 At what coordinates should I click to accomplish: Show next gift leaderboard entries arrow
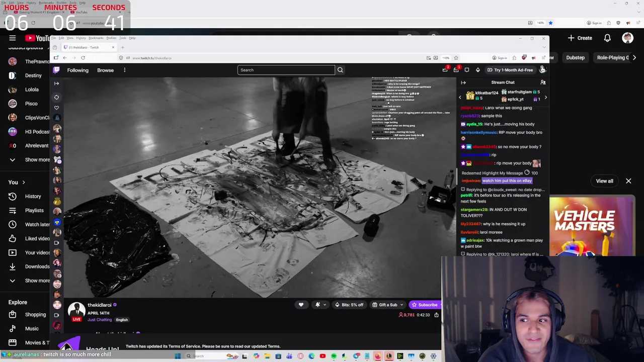coord(545,98)
